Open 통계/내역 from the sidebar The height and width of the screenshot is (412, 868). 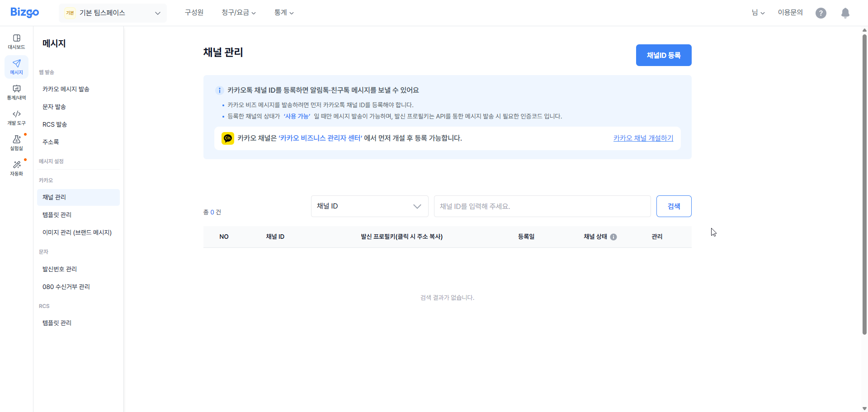(x=16, y=92)
